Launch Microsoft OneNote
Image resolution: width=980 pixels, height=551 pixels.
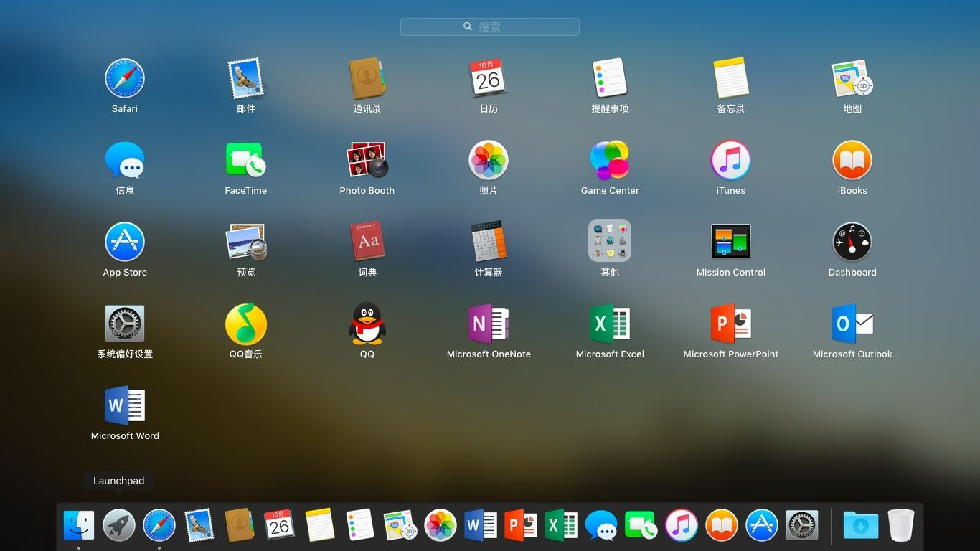tap(489, 324)
